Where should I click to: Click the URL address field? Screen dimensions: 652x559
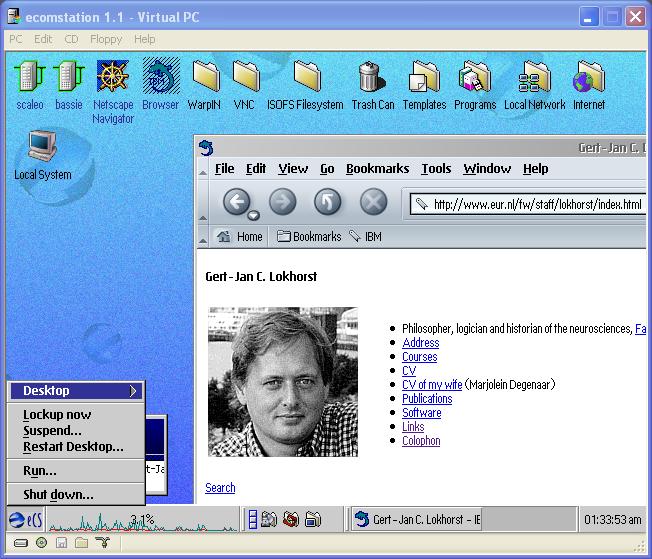click(528, 204)
